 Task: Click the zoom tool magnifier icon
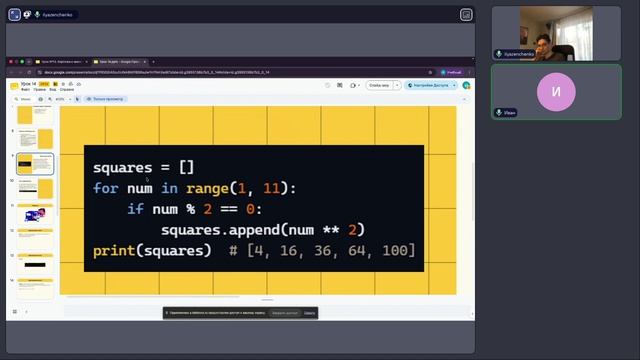[x=50, y=99]
